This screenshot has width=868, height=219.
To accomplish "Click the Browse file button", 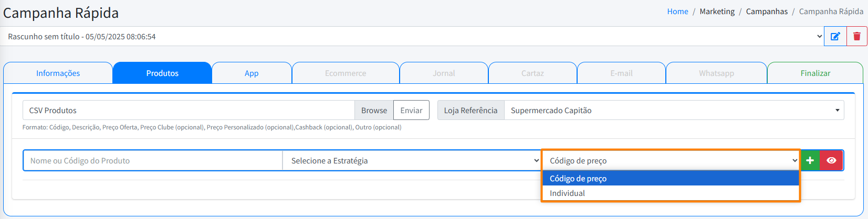I will click(374, 111).
